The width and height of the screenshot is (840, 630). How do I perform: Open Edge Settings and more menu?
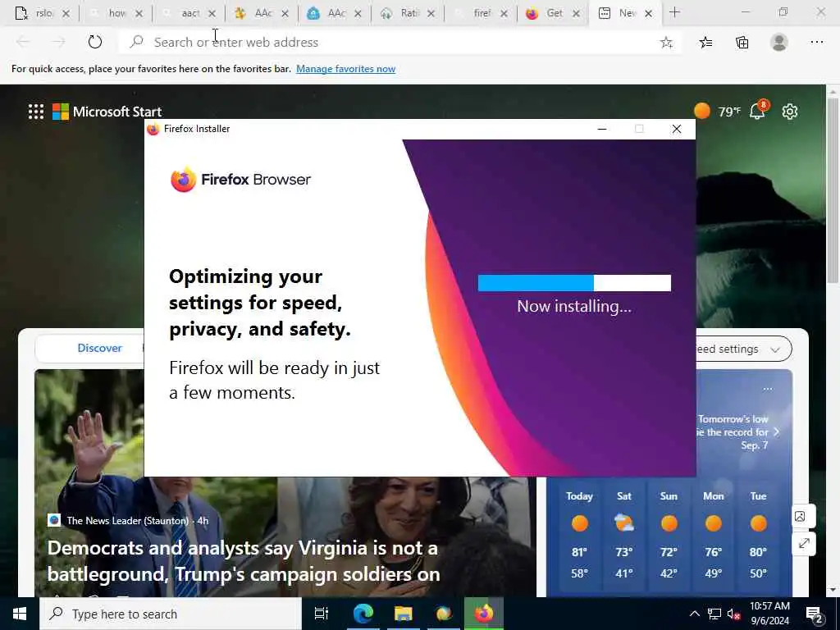(816, 43)
